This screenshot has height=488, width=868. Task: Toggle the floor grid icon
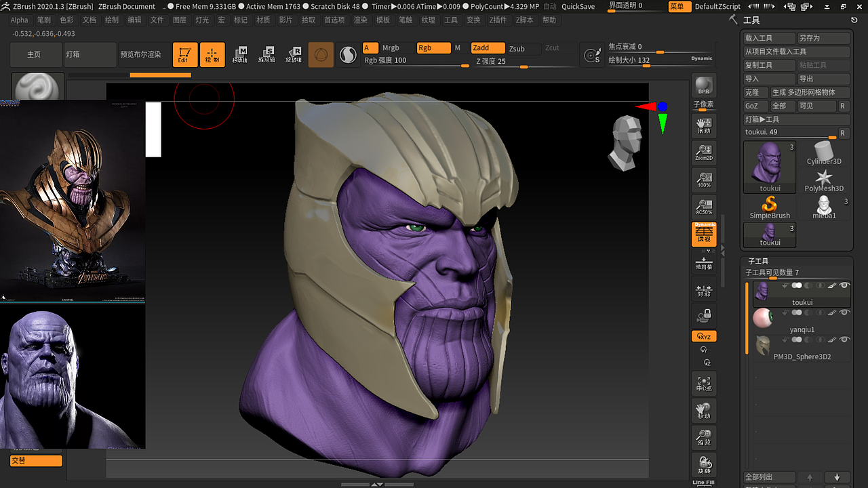click(x=704, y=263)
